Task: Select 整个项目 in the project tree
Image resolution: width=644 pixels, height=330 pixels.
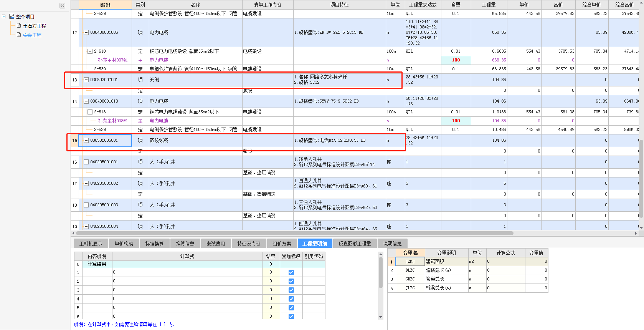Action: coord(25,17)
